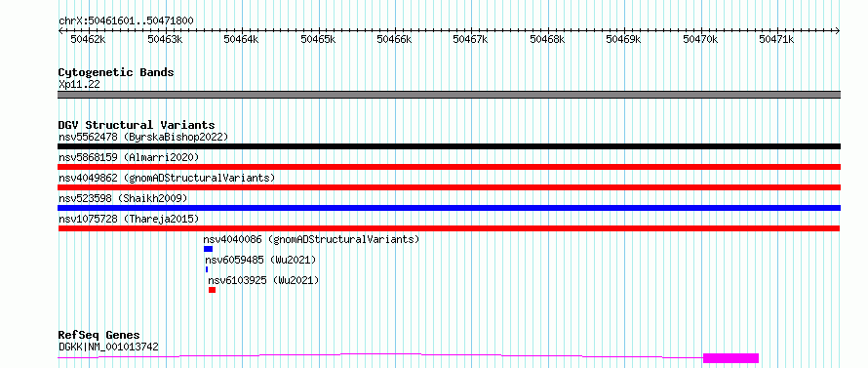Viewport: 868px width, 368px height.
Task: Open the nsv6059485 (Wu2021) label
Action: pos(260,260)
